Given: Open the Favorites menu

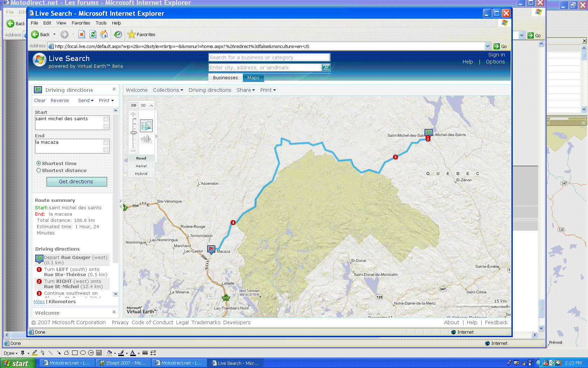Looking at the screenshot, I should [x=81, y=23].
